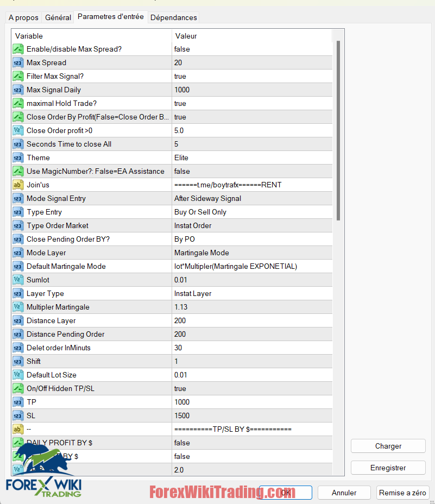This screenshot has height=504, width=435.
Task: Open the Dépendances tab
Action: coord(174,17)
